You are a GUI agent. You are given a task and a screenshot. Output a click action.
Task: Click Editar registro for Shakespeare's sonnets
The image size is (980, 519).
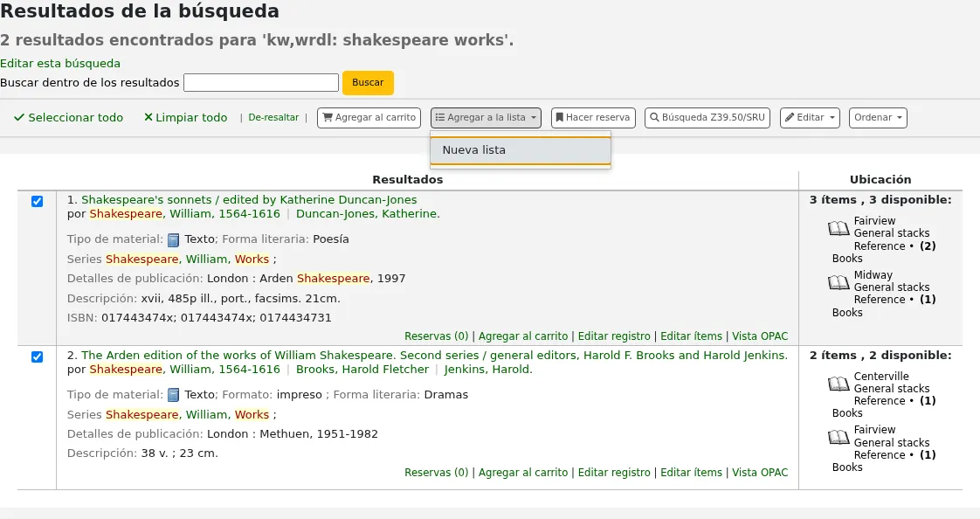point(614,336)
